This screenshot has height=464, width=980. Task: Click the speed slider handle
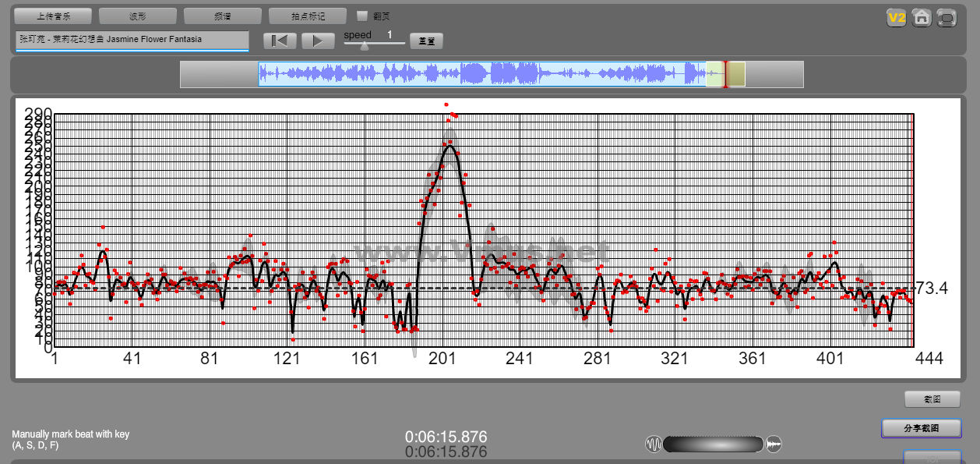(x=364, y=45)
